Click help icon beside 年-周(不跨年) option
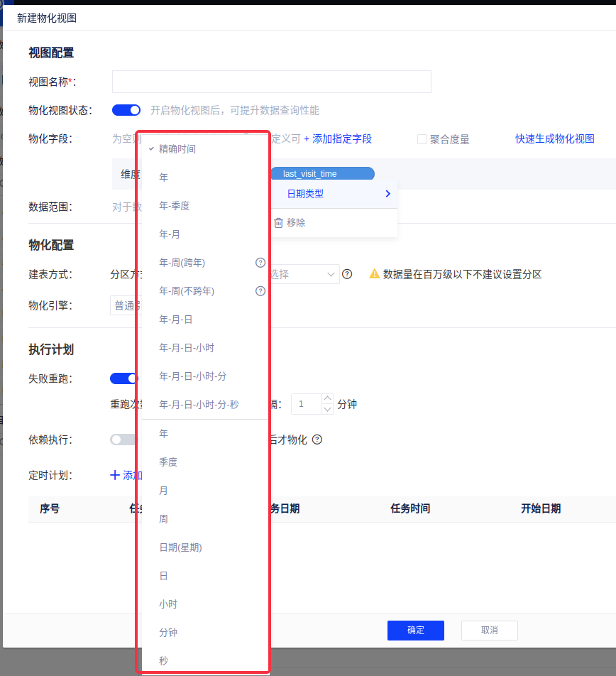Image resolution: width=616 pixels, height=676 pixels. pyautogui.click(x=260, y=291)
